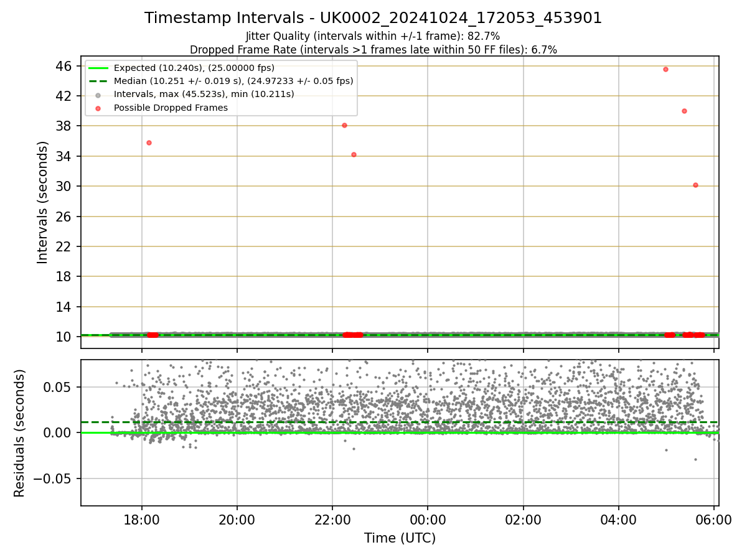Image resolution: width=747 pixels, height=560 pixels.
Task: Click legend entry 'Possible Dropped Frames'
Action: (171, 108)
